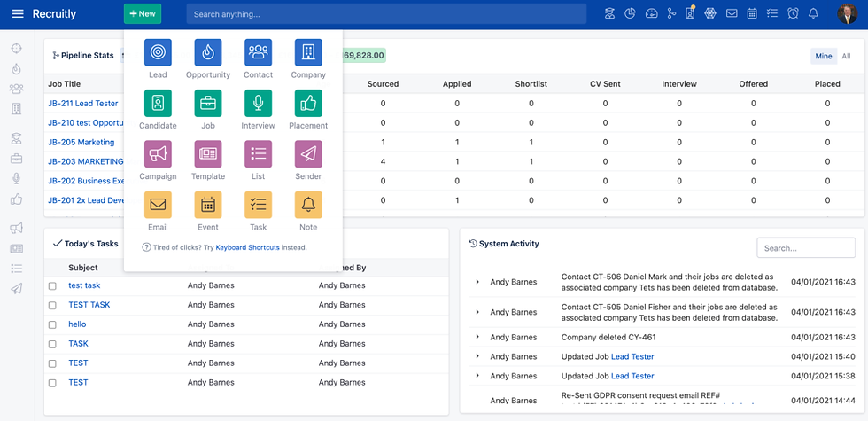Create a new Opportunity from the popup
Viewport: 868px width, 421px height.
[208, 52]
